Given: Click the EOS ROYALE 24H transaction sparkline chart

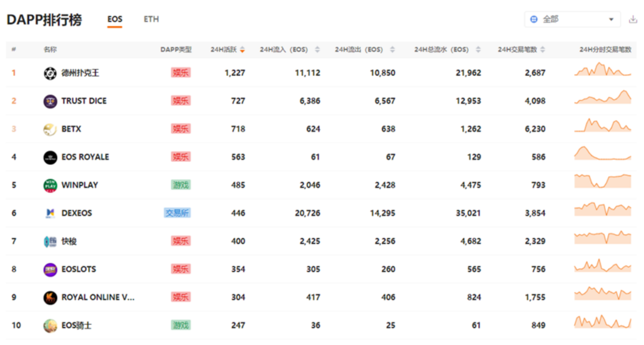Looking at the screenshot, I should click(x=603, y=153).
